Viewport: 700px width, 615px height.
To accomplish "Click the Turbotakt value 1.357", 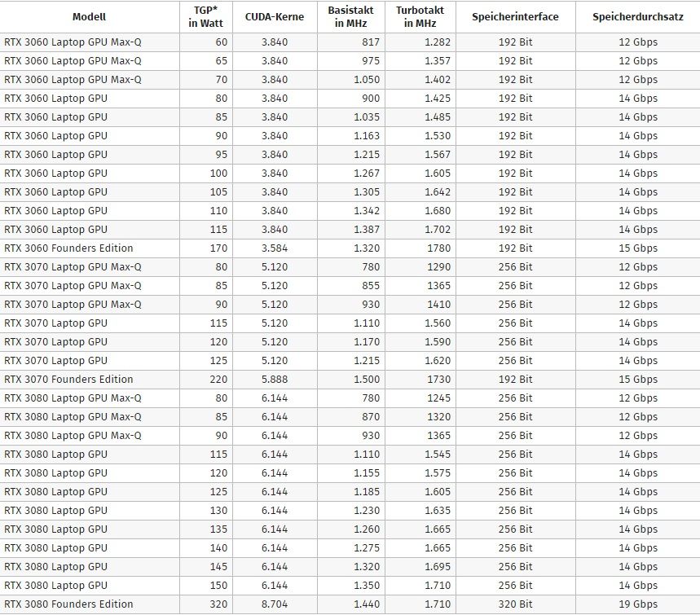I will point(438,61).
